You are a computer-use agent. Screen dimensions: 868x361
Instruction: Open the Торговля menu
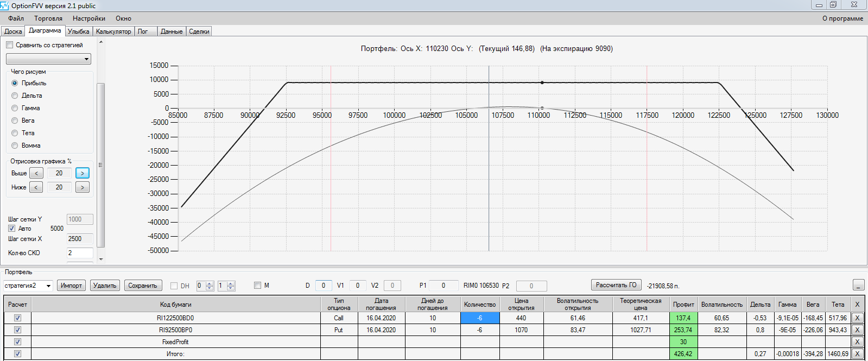(48, 18)
